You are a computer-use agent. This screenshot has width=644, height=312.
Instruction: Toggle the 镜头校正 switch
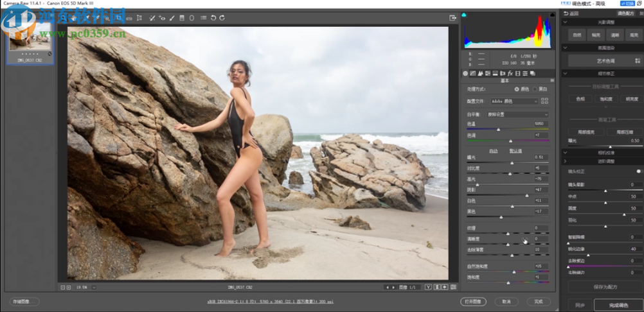638,171
